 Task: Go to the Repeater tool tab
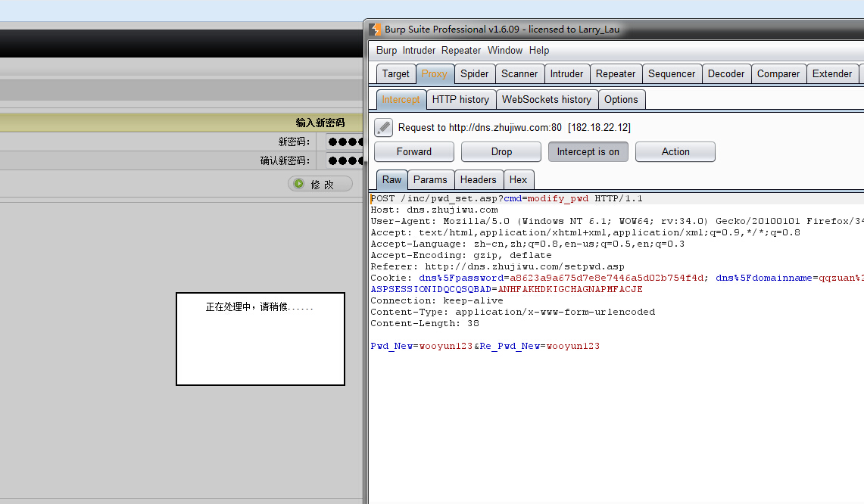(616, 74)
